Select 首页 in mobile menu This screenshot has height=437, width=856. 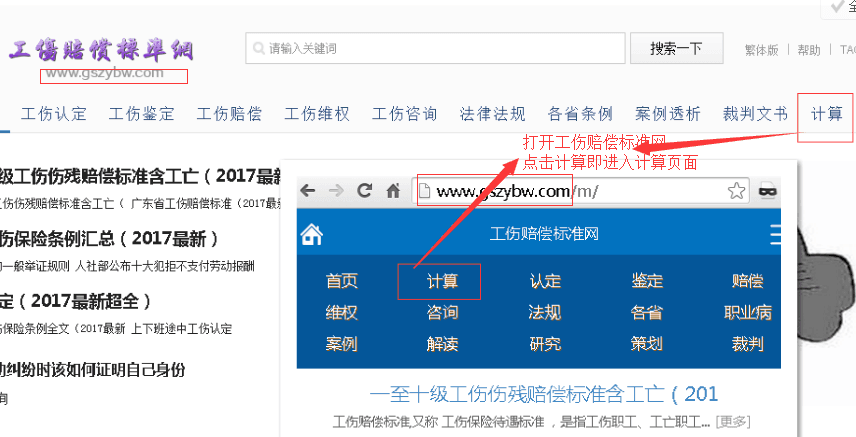342,281
